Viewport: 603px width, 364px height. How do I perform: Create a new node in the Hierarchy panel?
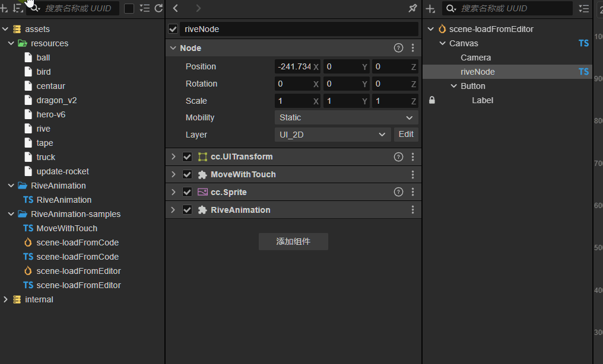point(430,8)
